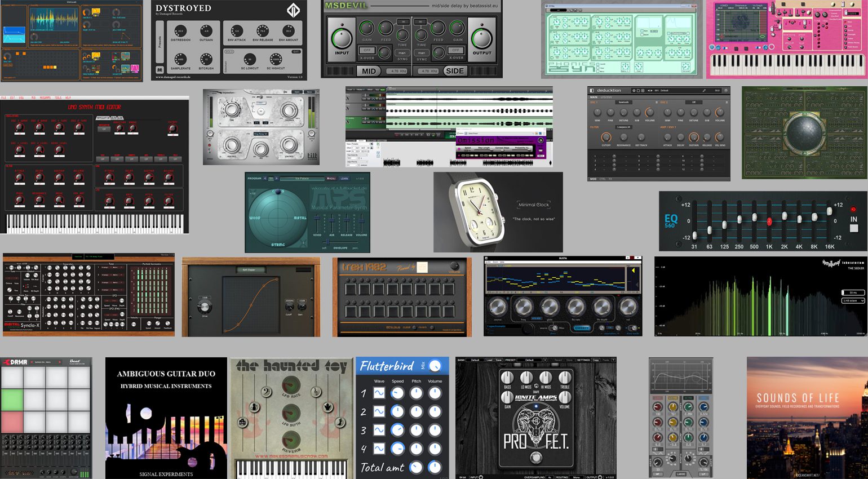Click the deducktion wrench icon

point(704,90)
